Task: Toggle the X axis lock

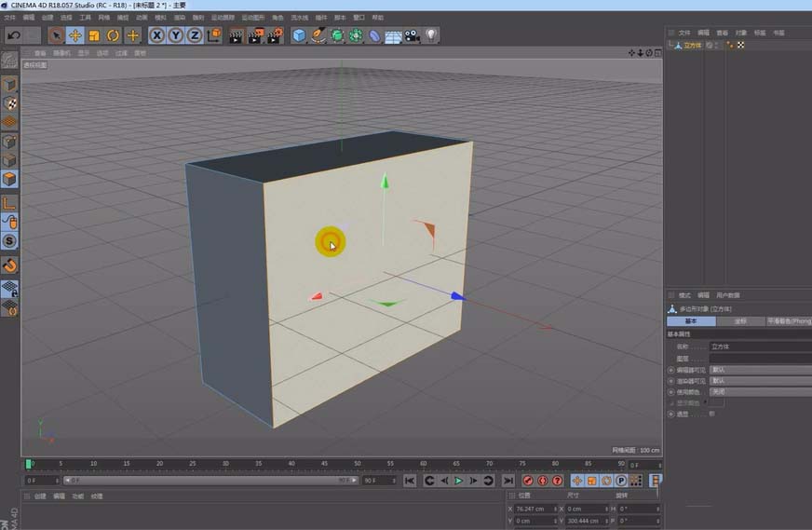Action: 156,35
